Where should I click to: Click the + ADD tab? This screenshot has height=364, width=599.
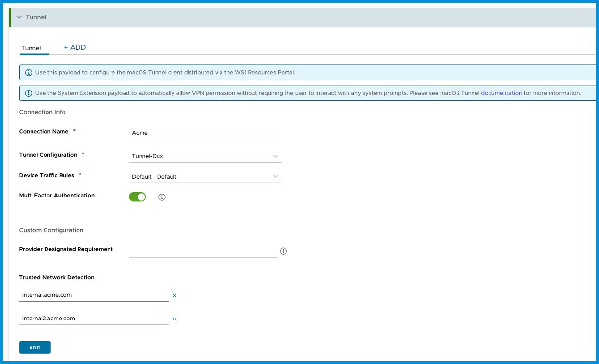point(75,47)
